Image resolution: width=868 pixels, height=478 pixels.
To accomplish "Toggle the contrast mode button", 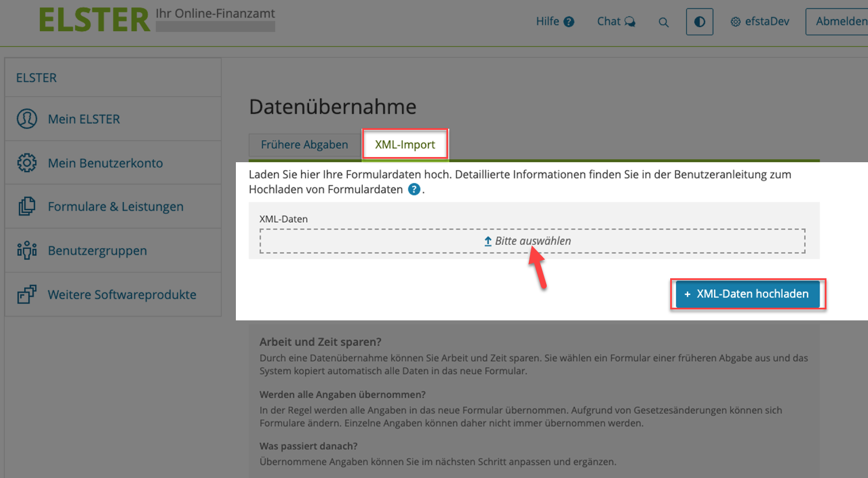I will click(x=700, y=22).
